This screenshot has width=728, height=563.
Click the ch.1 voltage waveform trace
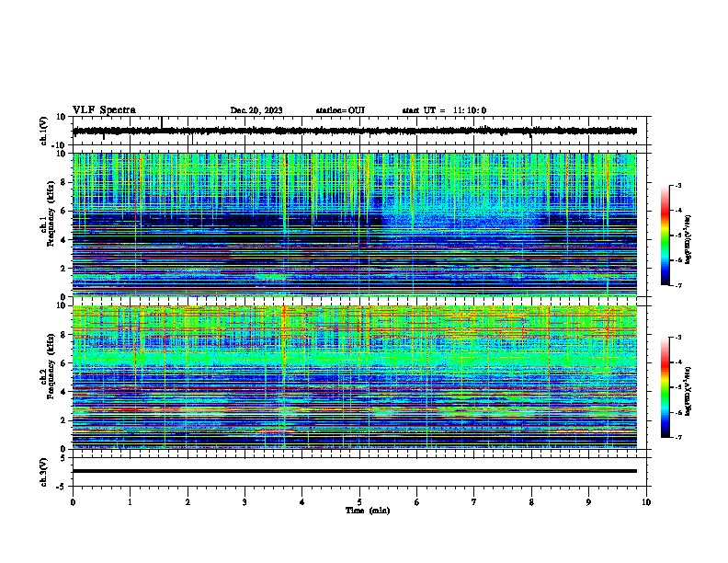pos(355,131)
